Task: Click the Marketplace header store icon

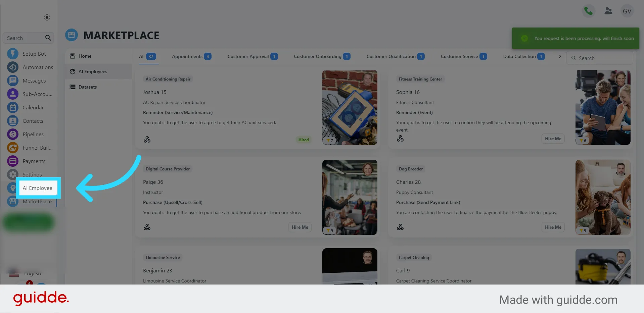Action: click(x=72, y=35)
